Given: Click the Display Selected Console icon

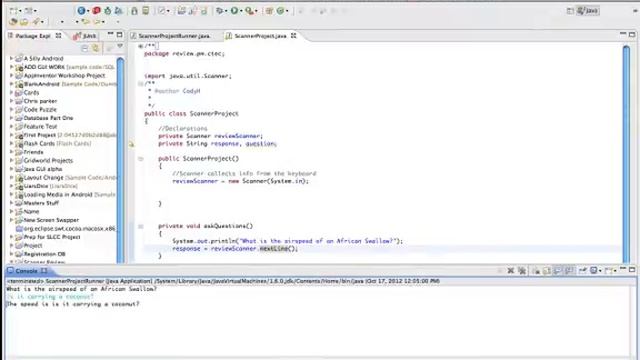Looking at the screenshot, I should pos(594,270).
